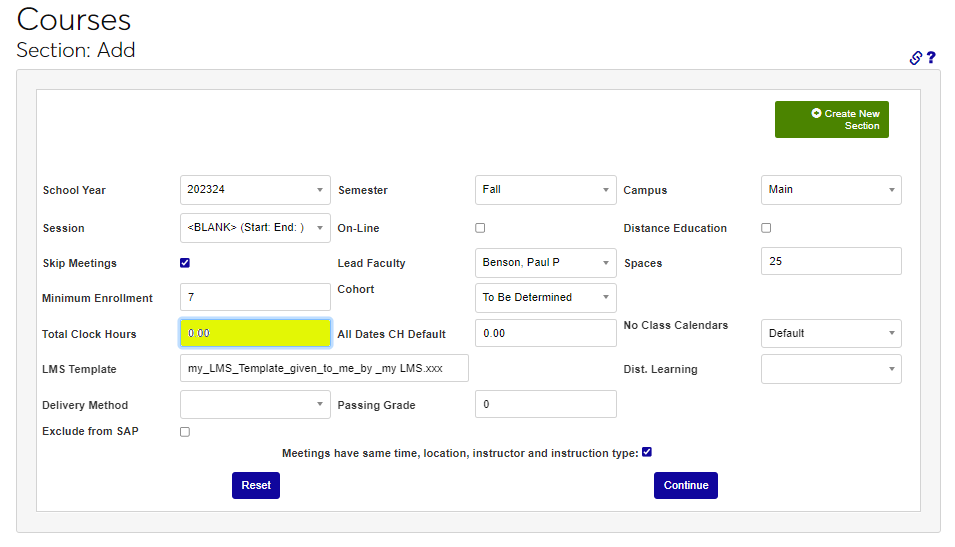The height and width of the screenshot is (547, 955).
Task: Enable the On-Line checkbox
Action: 480,228
